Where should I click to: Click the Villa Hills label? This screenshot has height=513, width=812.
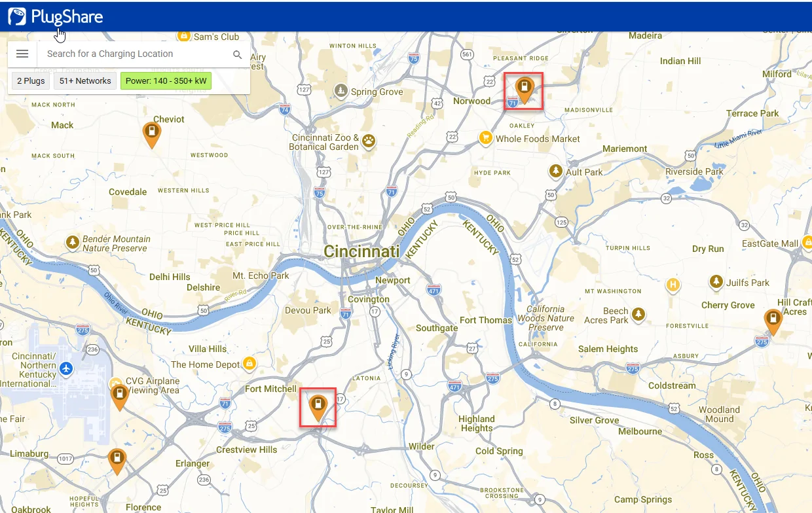[x=208, y=349]
